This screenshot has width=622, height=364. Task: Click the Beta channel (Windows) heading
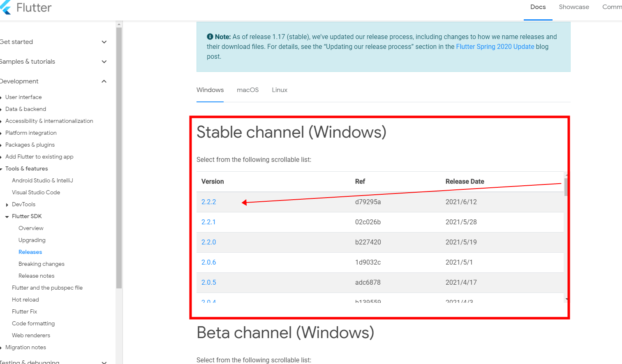pos(285,333)
